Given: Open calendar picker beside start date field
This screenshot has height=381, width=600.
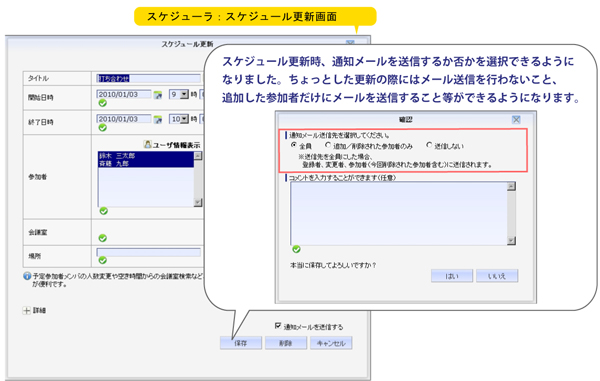Looking at the screenshot, I should point(158,95).
